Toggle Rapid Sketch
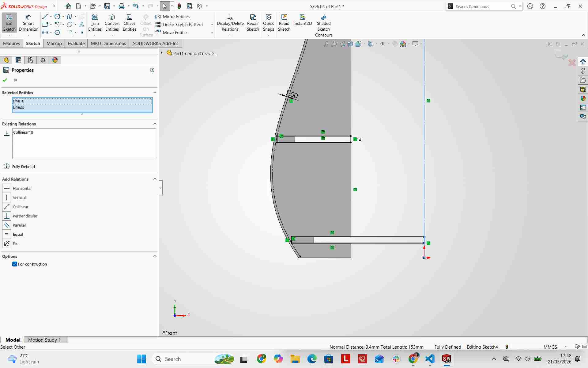The height and width of the screenshot is (368, 588). tap(284, 23)
